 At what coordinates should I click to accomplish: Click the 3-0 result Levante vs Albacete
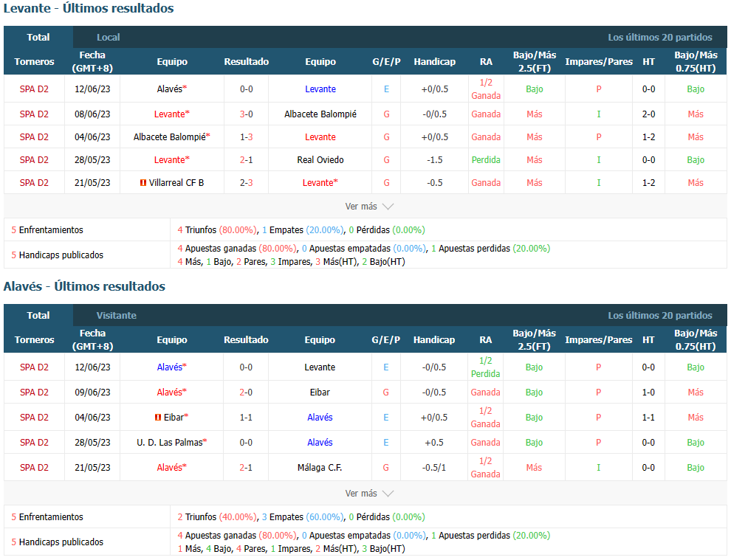246,114
